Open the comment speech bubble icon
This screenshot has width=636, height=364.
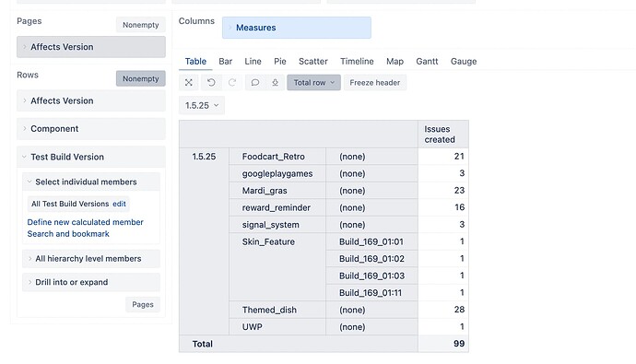click(x=254, y=82)
